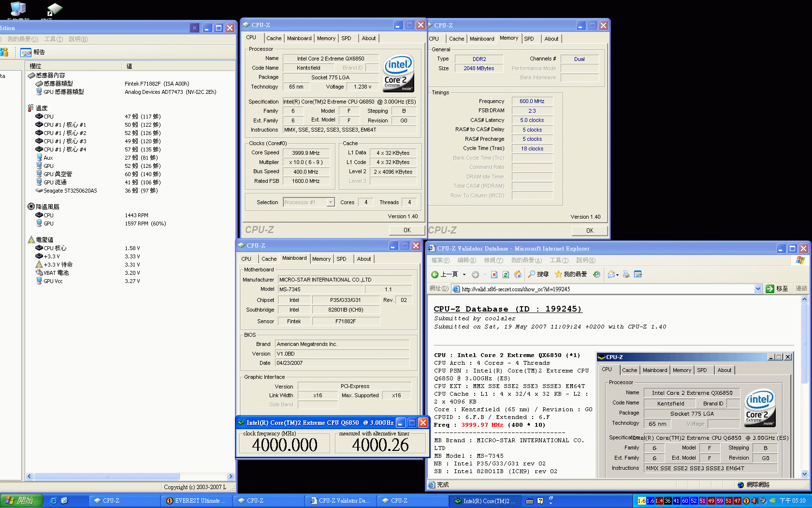Click the Home icon in Internet Explorer toolbar

click(x=518, y=274)
